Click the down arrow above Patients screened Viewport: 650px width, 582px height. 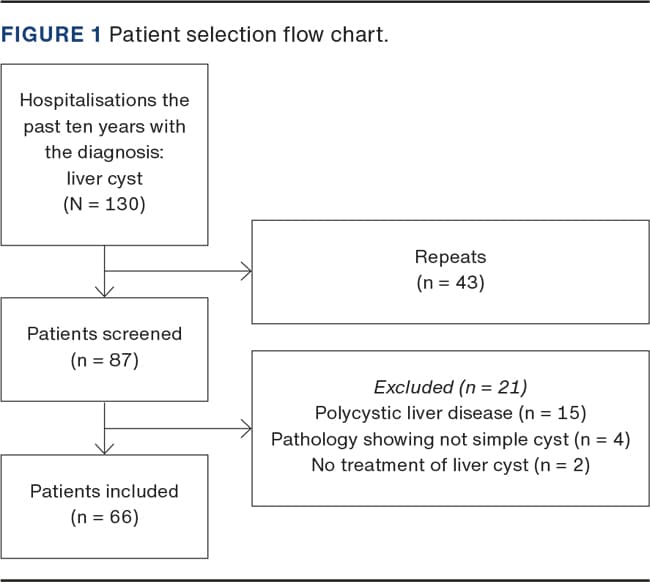click(x=104, y=290)
